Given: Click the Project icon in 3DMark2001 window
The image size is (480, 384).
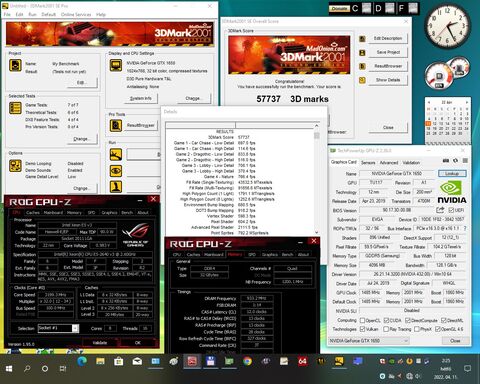Looking at the screenshot, I should [15, 65].
